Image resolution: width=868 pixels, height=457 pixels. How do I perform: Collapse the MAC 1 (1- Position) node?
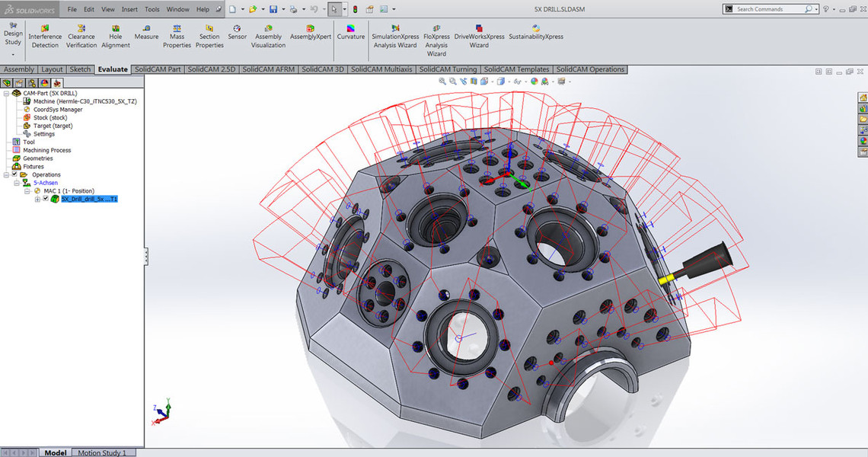(x=27, y=190)
